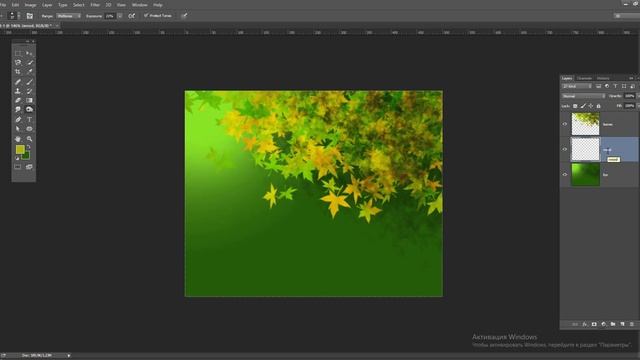640x360 pixels.
Task: Open the Filter menu
Action: point(95,5)
